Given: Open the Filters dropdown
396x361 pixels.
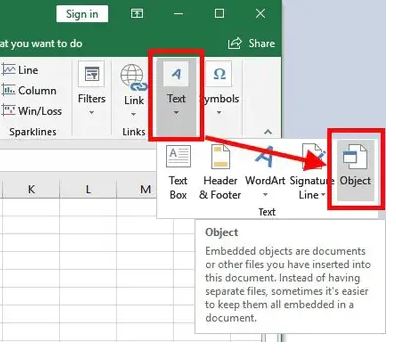Looking at the screenshot, I should pyautogui.click(x=91, y=90).
